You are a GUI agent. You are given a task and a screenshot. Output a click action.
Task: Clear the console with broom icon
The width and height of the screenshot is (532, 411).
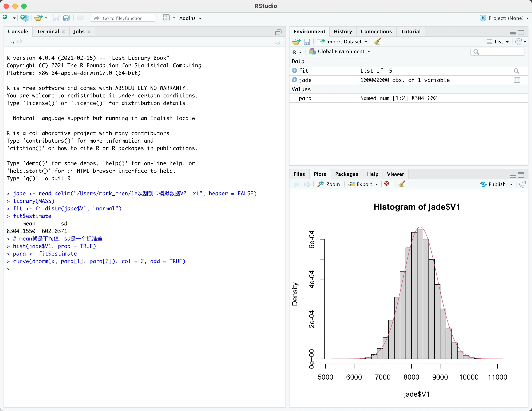(279, 42)
